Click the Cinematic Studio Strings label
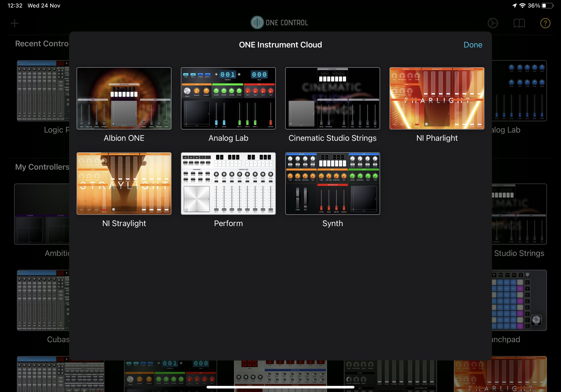 333,138
